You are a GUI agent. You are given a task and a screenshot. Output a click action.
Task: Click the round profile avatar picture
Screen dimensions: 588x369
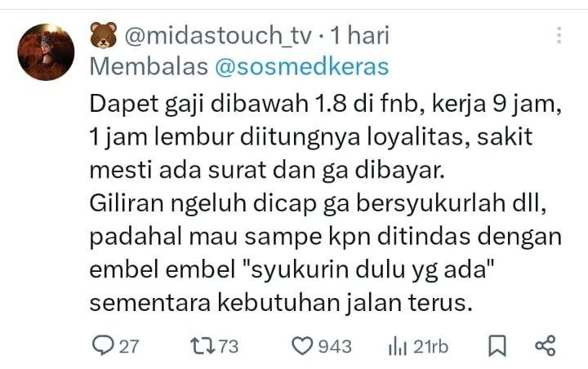point(46,51)
